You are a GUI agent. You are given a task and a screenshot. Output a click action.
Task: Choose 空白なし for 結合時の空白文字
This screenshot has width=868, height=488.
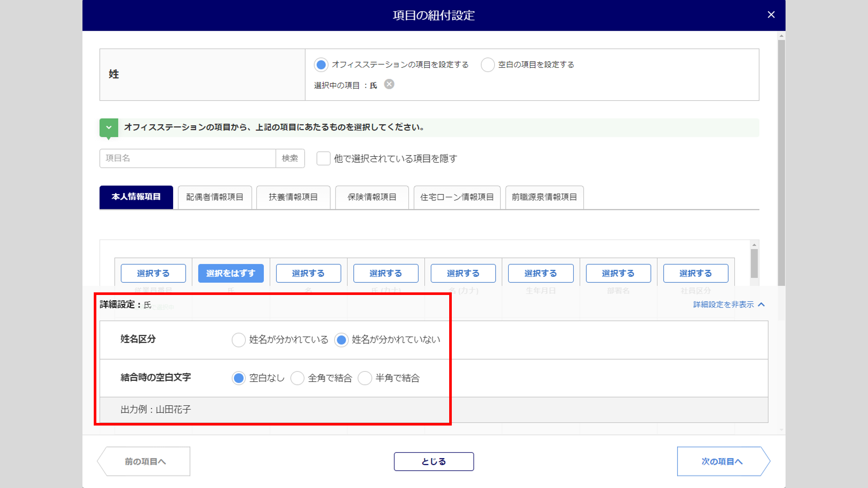(239, 378)
